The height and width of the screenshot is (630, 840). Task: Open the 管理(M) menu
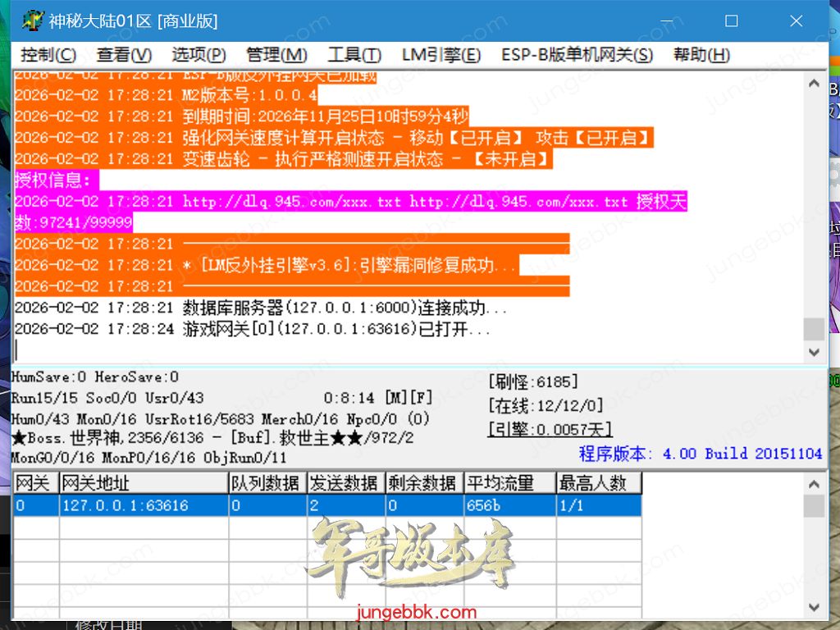pos(276,55)
